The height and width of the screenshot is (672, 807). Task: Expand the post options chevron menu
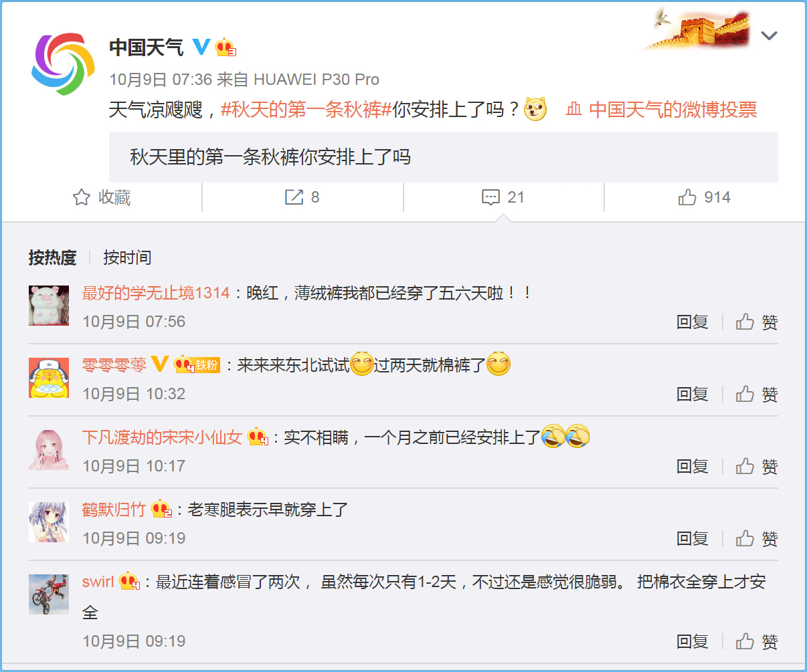770,35
